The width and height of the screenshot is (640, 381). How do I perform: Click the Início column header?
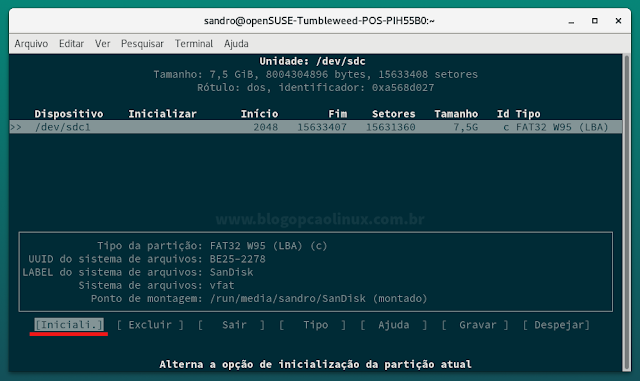(259, 114)
